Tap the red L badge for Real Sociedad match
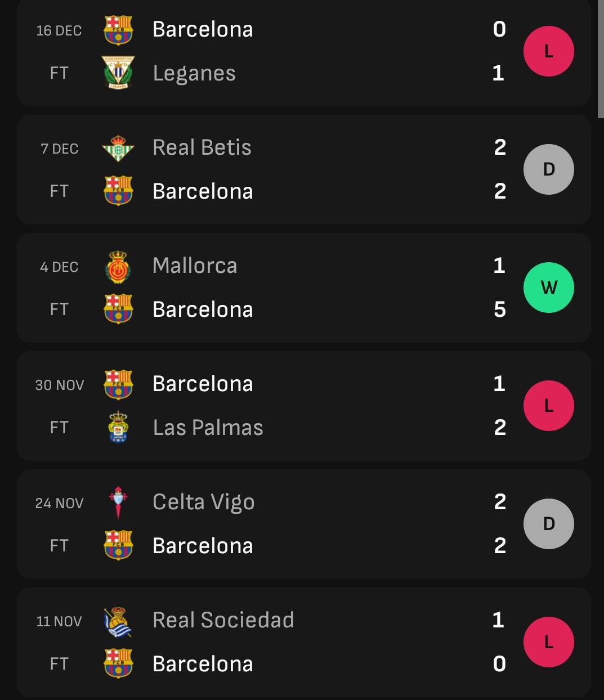Screen dimensions: 604x700 click(549, 642)
